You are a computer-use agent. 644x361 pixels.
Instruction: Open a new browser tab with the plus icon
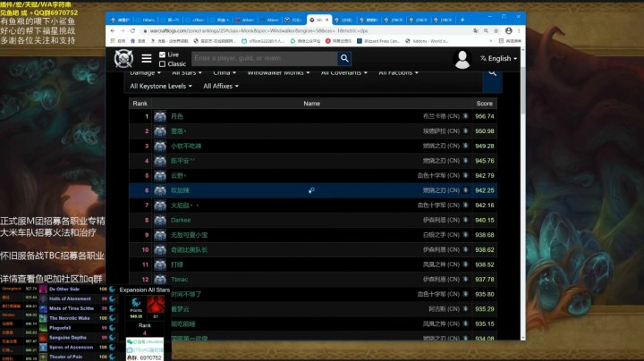click(462, 20)
